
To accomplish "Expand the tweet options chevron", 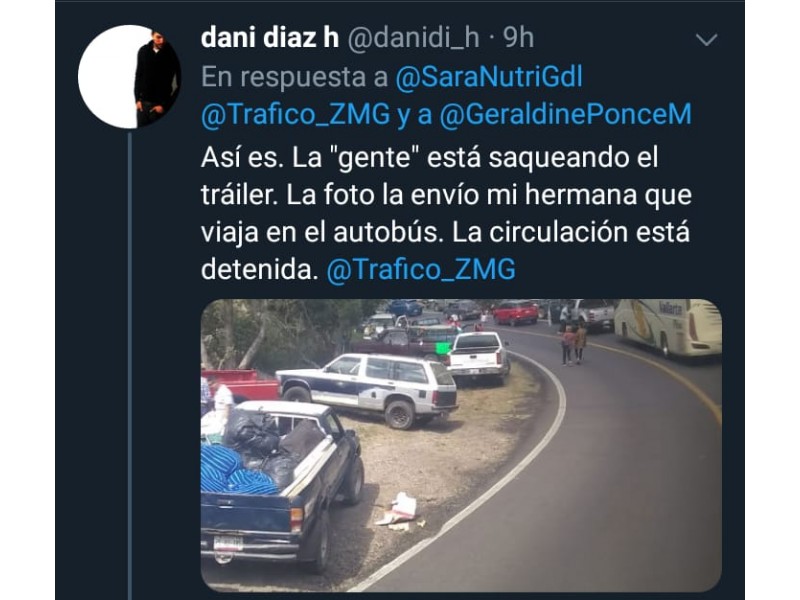I will tap(707, 39).
